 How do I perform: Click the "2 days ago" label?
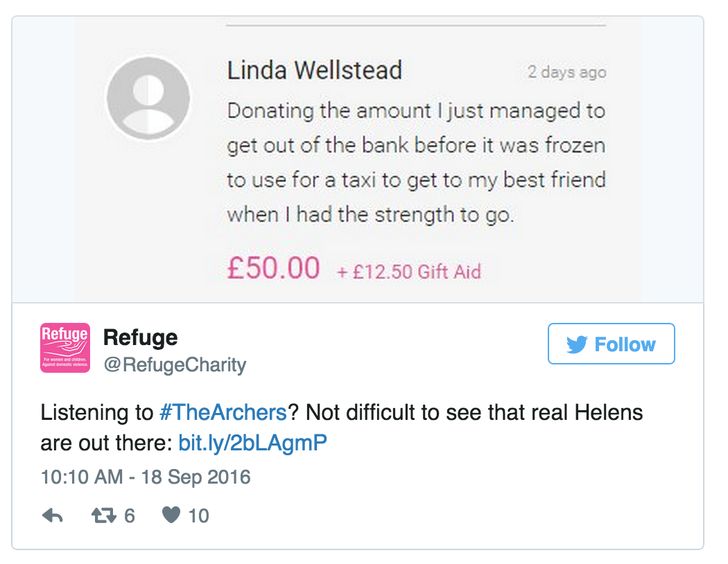566,72
